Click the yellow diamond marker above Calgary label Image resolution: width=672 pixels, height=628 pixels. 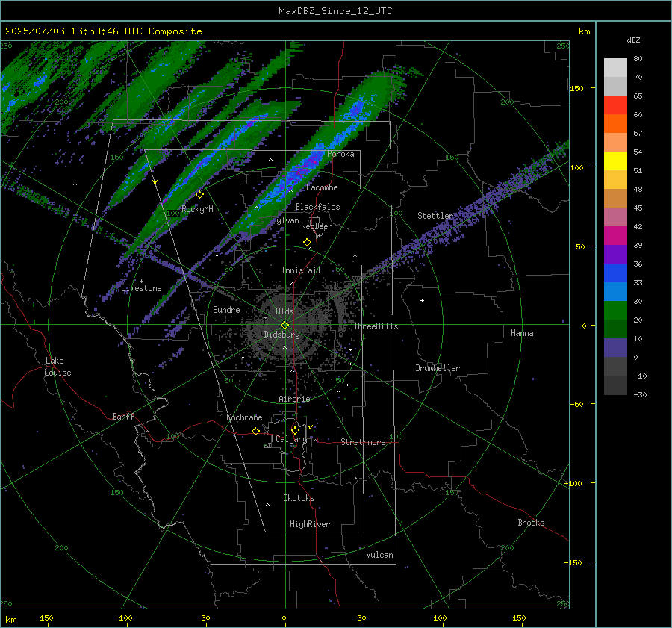pos(295,430)
